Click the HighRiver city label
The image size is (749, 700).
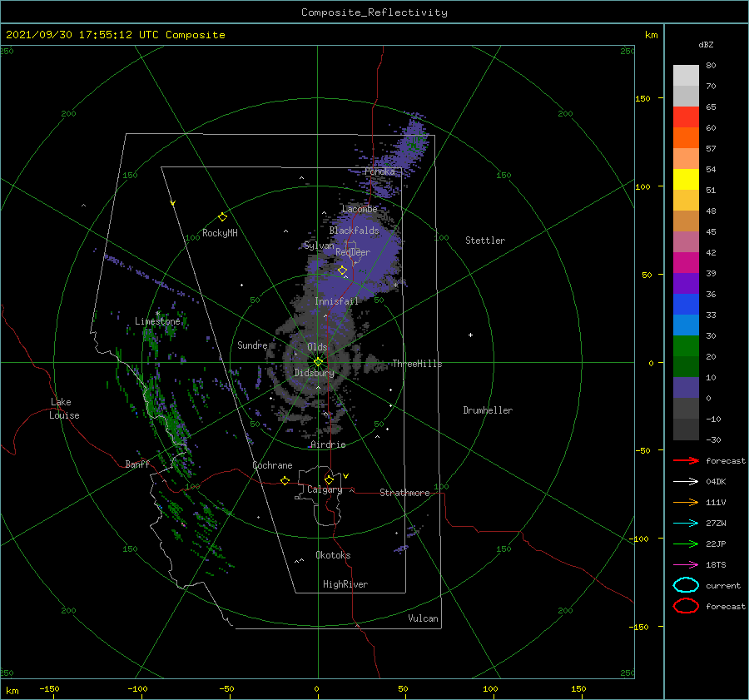(x=345, y=584)
